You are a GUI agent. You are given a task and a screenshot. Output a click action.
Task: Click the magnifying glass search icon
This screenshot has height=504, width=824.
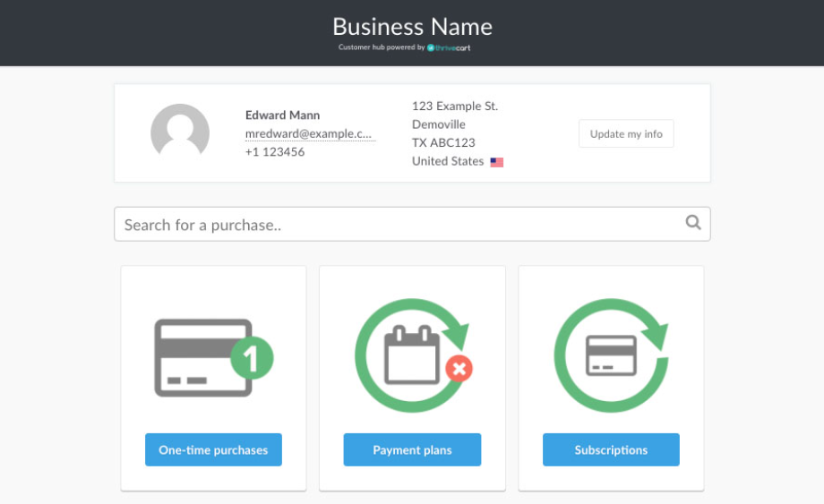[692, 223]
